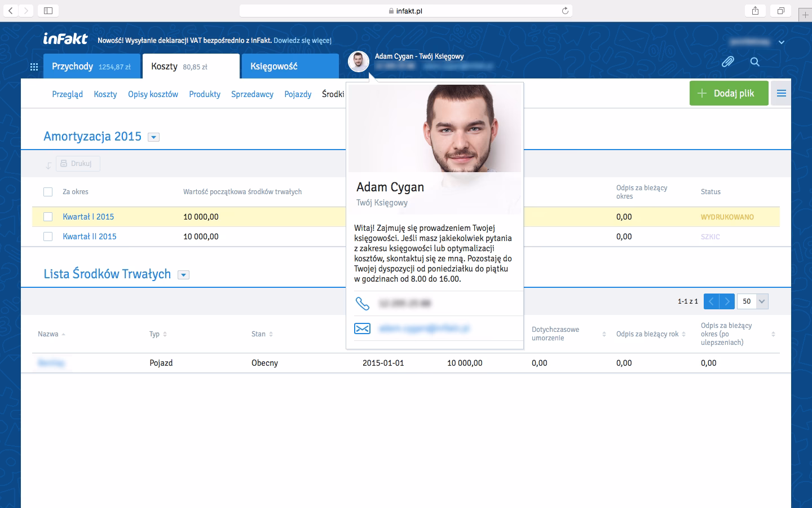Image resolution: width=812 pixels, height=508 pixels.
Task: Go to next page of results
Action: 727,301
